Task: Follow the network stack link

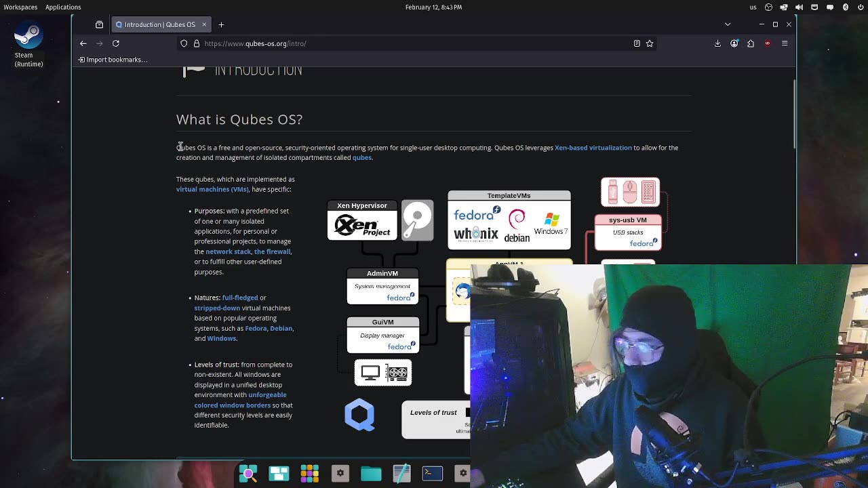Action: 228,251
